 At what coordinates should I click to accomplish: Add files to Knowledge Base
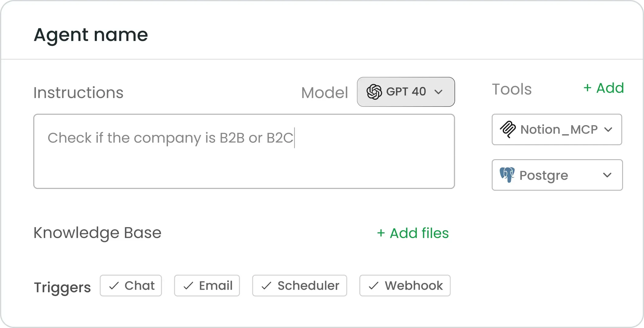413,233
